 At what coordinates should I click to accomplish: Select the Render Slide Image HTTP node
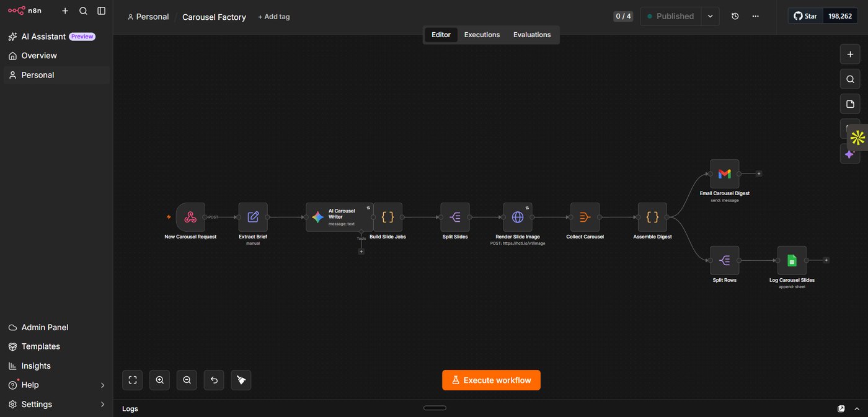(518, 217)
